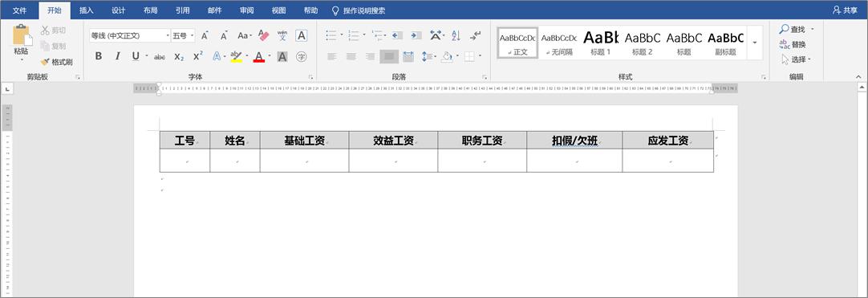Apply shading paint bucket color

pyautogui.click(x=447, y=56)
